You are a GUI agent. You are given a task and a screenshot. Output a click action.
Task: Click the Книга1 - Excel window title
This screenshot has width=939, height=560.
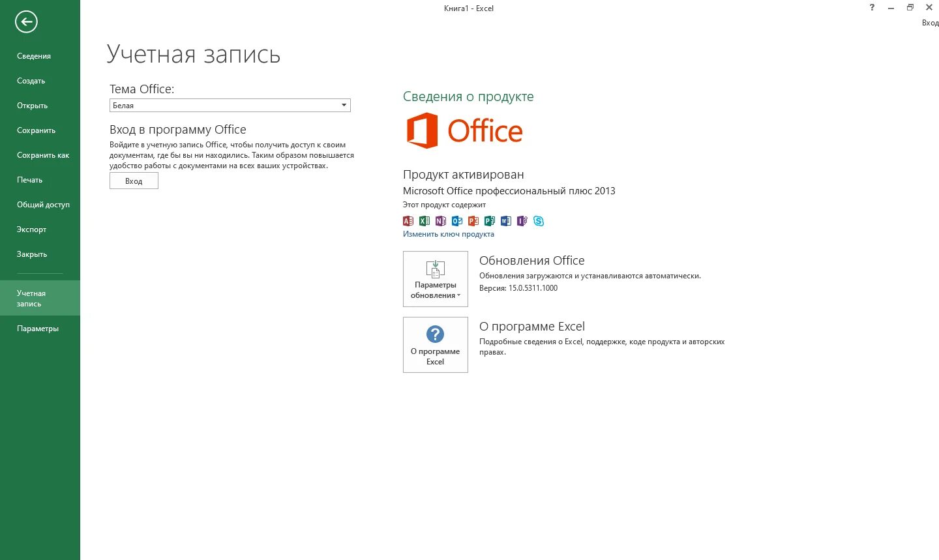coord(469,8)
